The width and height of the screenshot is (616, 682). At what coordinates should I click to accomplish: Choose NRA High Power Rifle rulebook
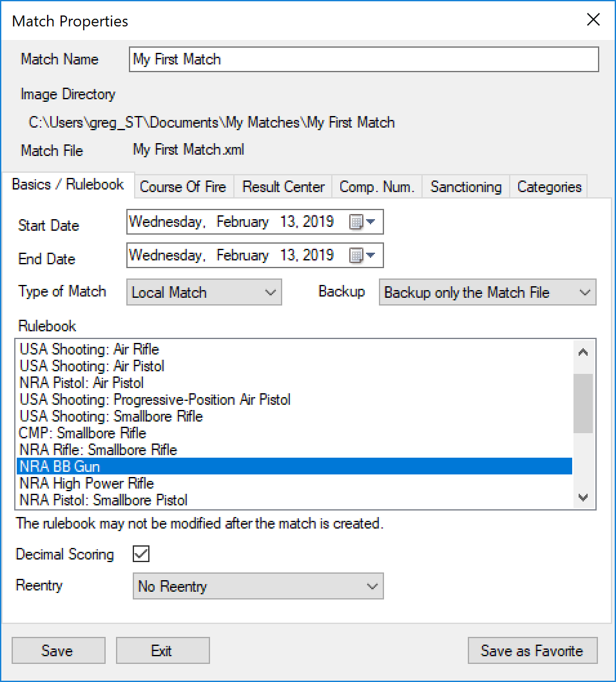point(87,483)
